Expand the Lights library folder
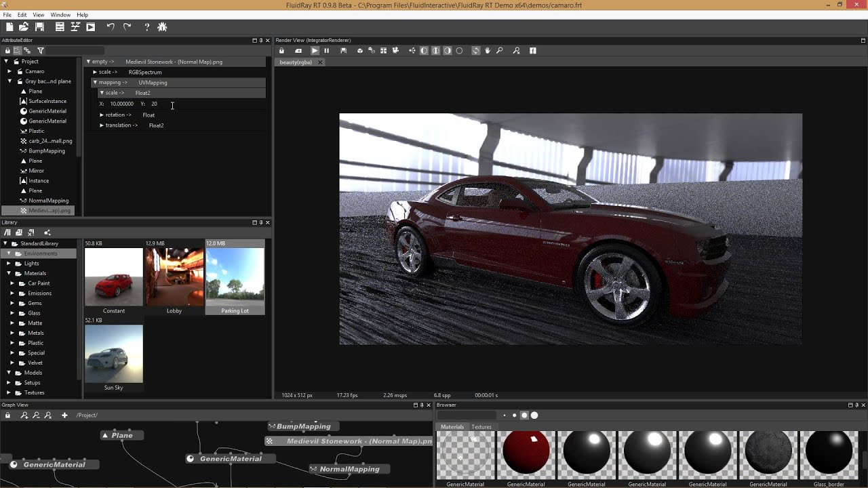Screen dimensions: 868x488 click(x=9, y=264)
